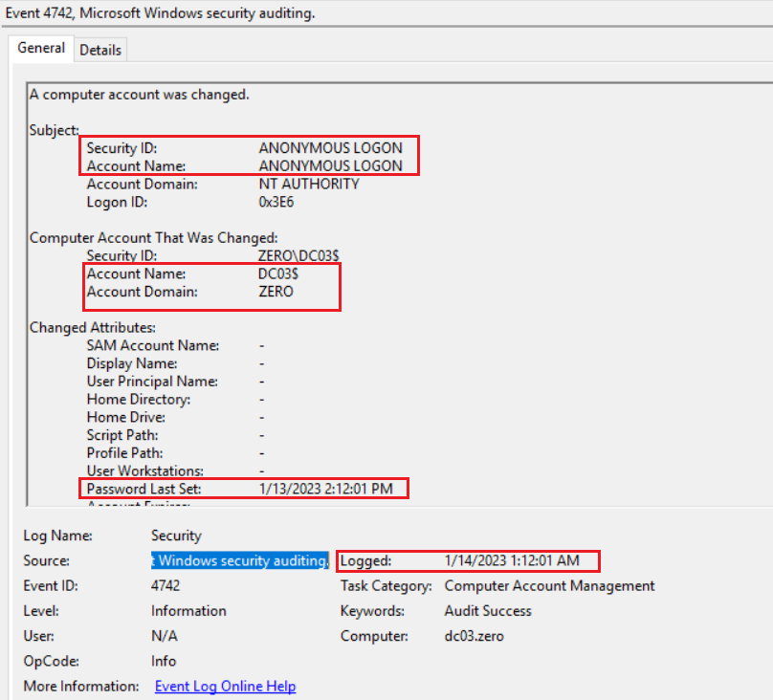Click the 'Computer Account That Was Changed:' heading

coord(153,238)
